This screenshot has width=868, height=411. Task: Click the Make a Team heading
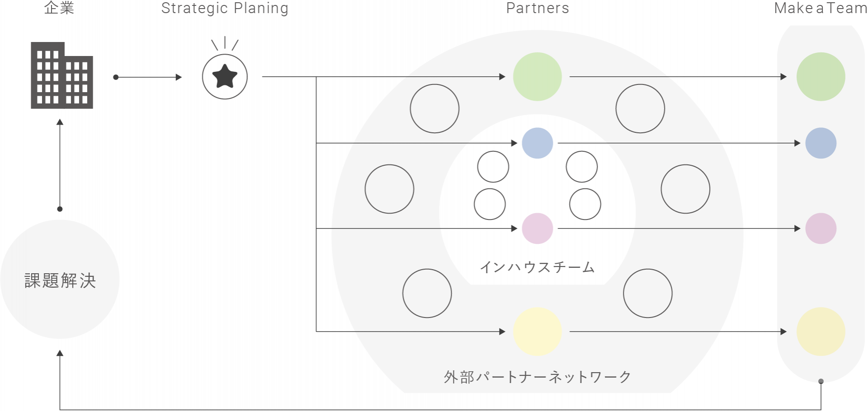point(821,8)
